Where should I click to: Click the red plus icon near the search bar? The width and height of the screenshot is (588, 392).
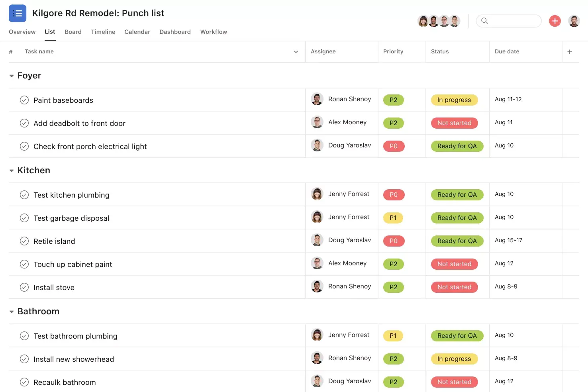tap(555, 21)
